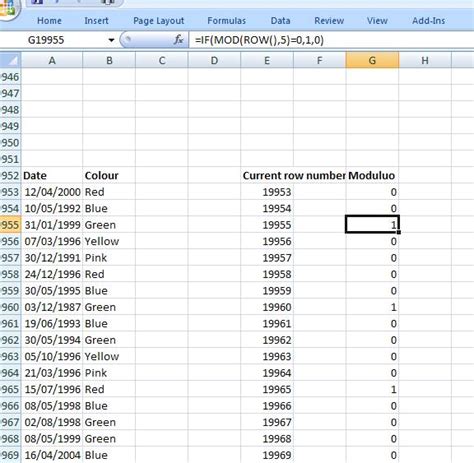Select the row header ending 946
Screen dimensions: 474x463
click(11, 77)
